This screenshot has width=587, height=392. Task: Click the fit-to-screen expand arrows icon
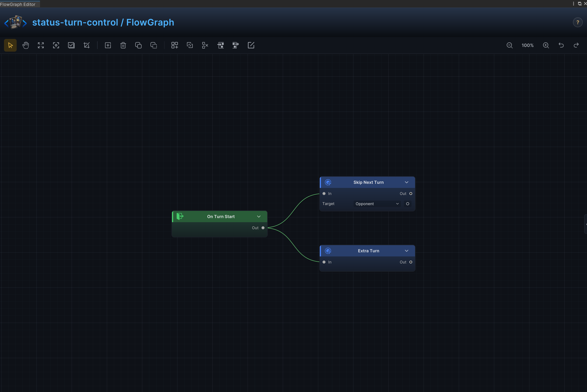point(41,45)
